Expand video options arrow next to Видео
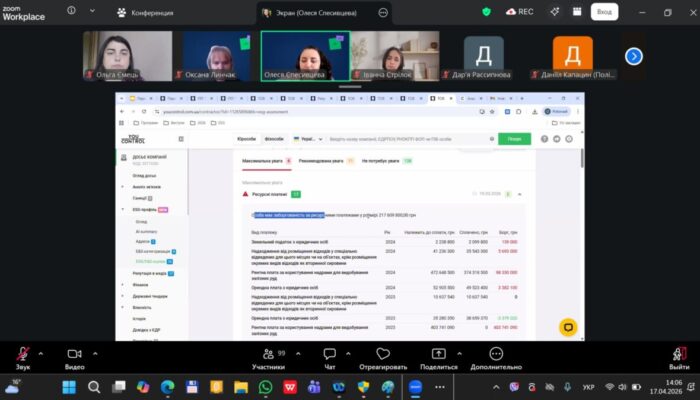 pos(93,352)
